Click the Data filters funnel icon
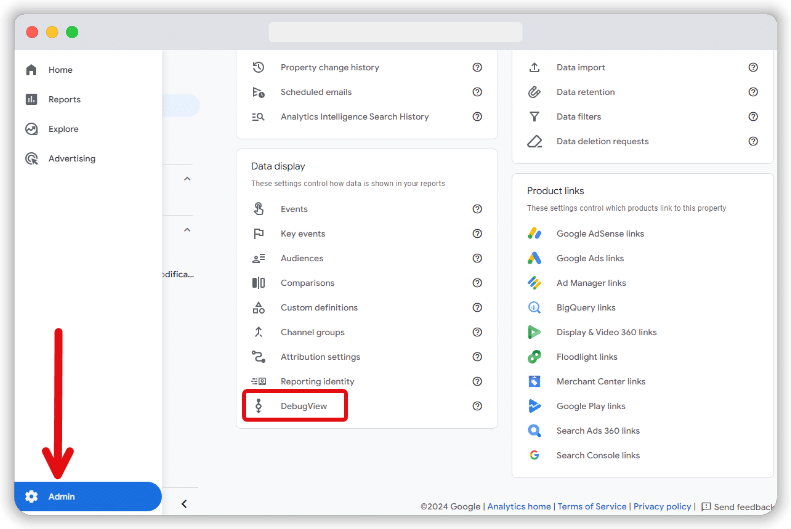The height and width of the screenshot is (529, 791). (x=534, y=116)
